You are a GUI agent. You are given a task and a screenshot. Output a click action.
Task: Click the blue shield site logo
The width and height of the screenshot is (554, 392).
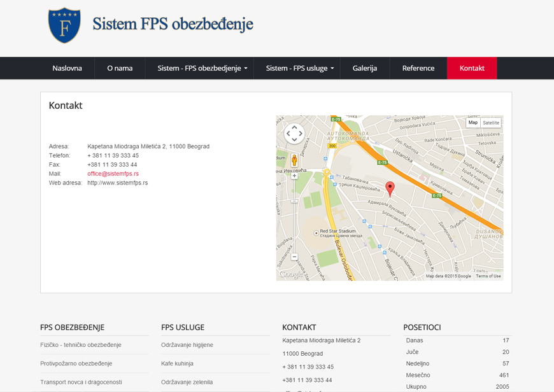point(64,25)
